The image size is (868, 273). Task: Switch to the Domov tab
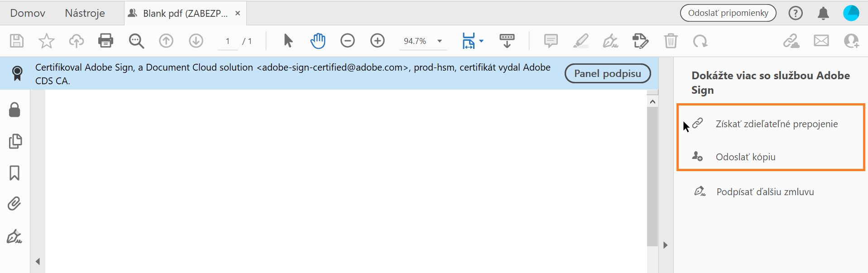28,13
